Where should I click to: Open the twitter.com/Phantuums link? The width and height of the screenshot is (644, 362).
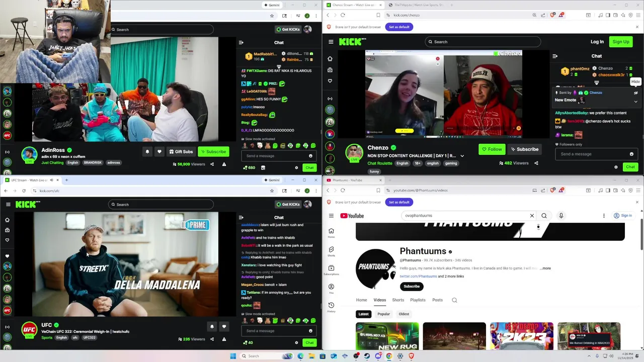[x=418, y=277]
